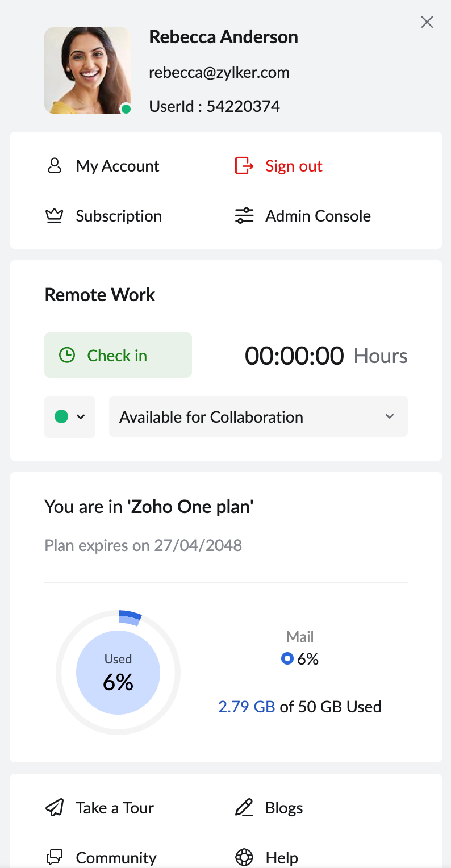Click the Admin Console sliders icon
451x868 pixels.
(244, 216)
